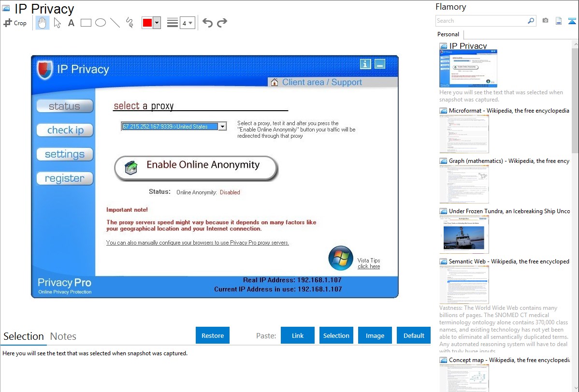Open the Under Frozen Tundra snapshot thumbnail
The width and height of the screenshot is (579, 392).
[464, 234]
